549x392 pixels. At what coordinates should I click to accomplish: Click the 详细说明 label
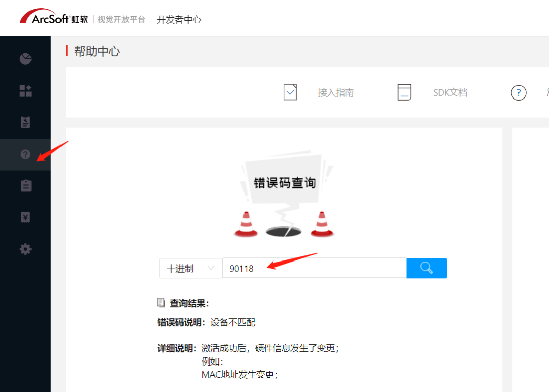(176, 348)
